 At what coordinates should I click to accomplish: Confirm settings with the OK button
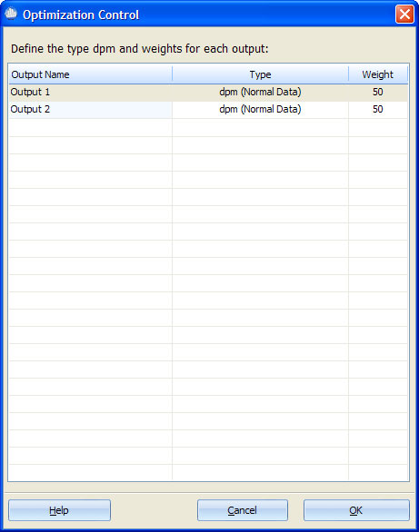(356, 510)
